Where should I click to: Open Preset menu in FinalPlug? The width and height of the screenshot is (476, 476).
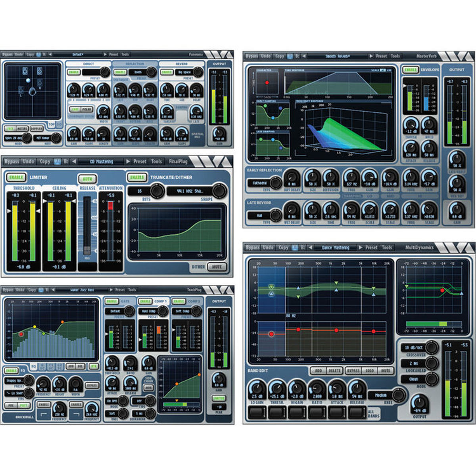pos(140,161)
